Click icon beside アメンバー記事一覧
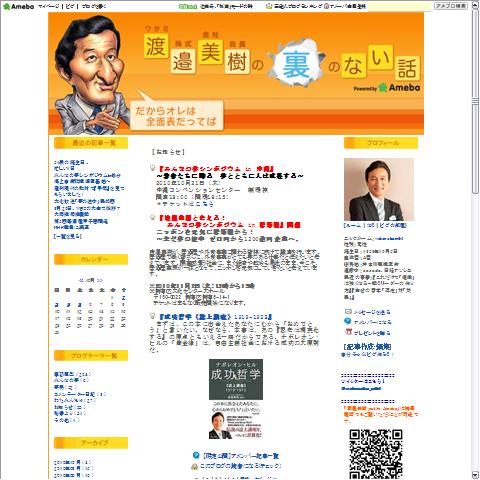 pos(196,455)
